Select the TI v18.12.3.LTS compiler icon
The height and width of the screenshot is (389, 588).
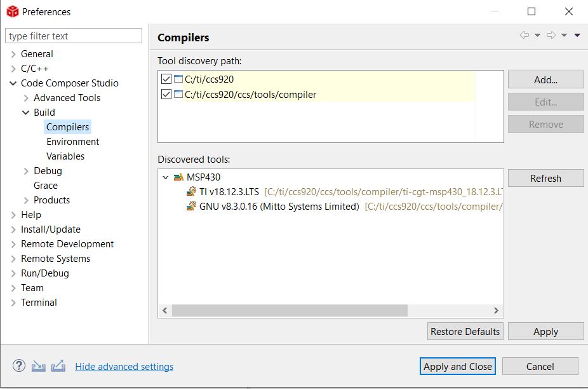(x=191, y=191)
